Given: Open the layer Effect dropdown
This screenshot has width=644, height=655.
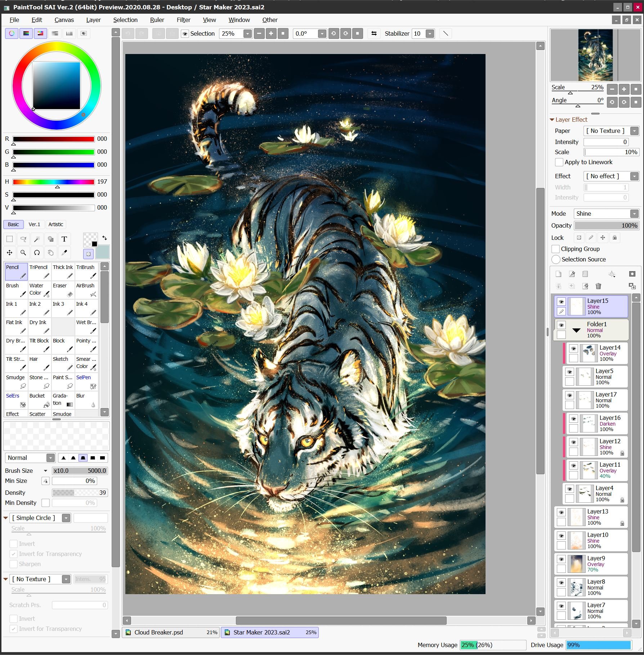Looking at the screenshot, I should click(635, 176).
